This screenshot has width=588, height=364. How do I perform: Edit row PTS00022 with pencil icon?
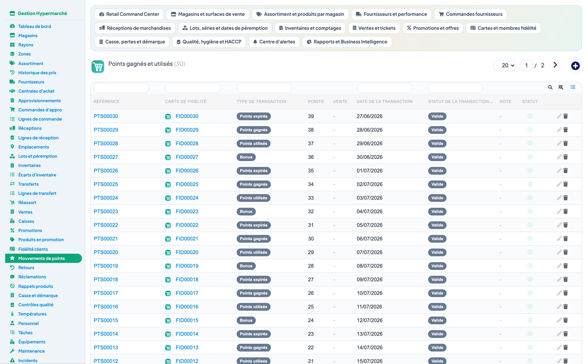pos(559,225)
